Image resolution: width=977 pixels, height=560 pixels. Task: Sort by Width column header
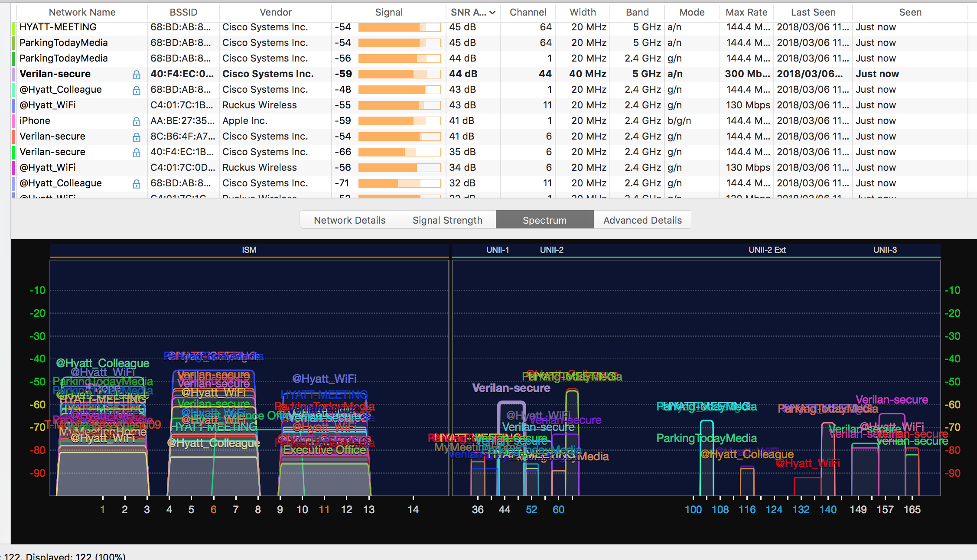click(583, 13)
